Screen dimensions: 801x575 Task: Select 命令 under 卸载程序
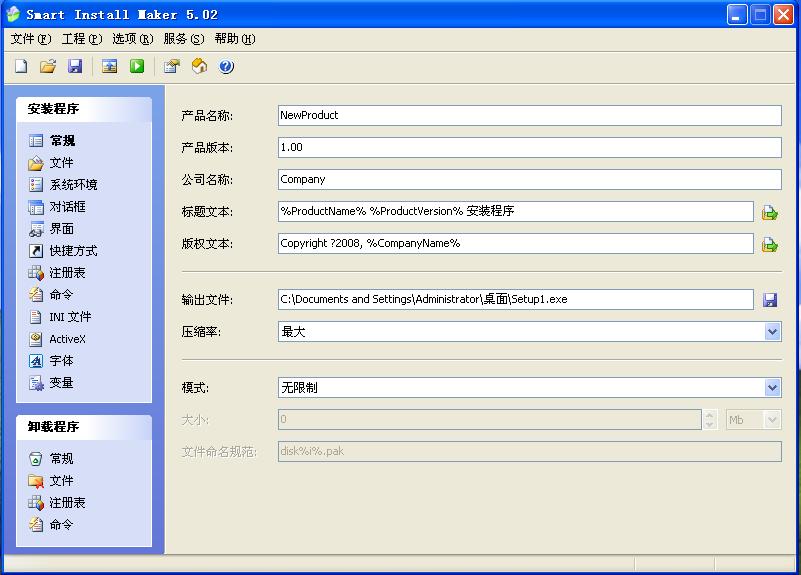(x=51, y=524)
